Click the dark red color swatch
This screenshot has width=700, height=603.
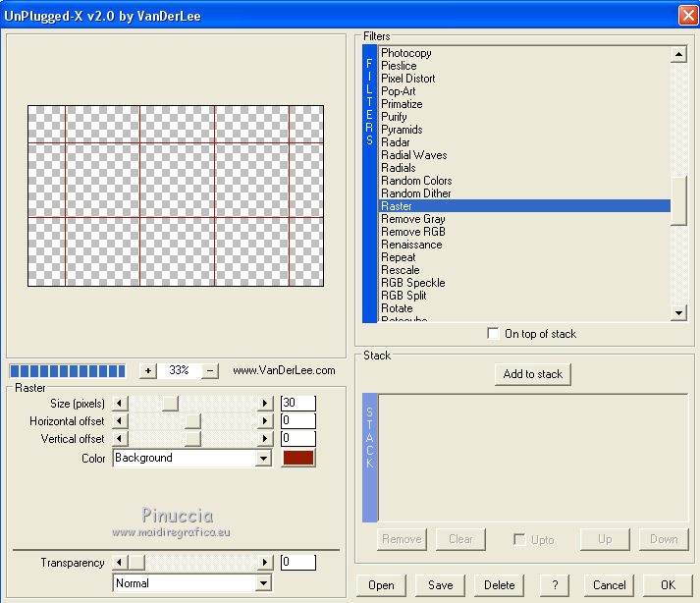(x=297, y=459)
